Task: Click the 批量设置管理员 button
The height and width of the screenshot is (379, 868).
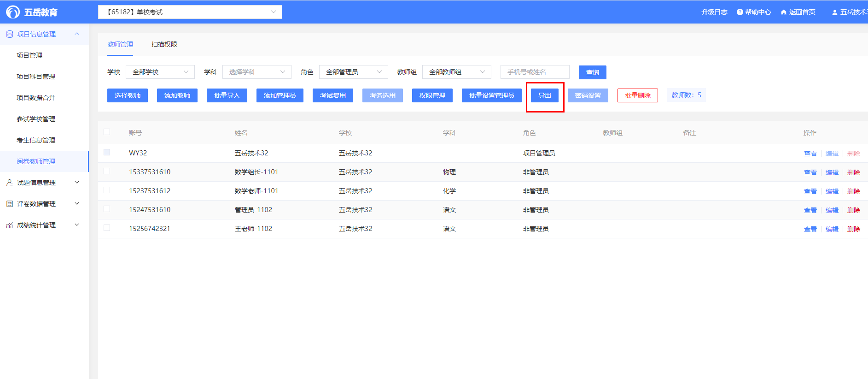Action: [492, 95]
